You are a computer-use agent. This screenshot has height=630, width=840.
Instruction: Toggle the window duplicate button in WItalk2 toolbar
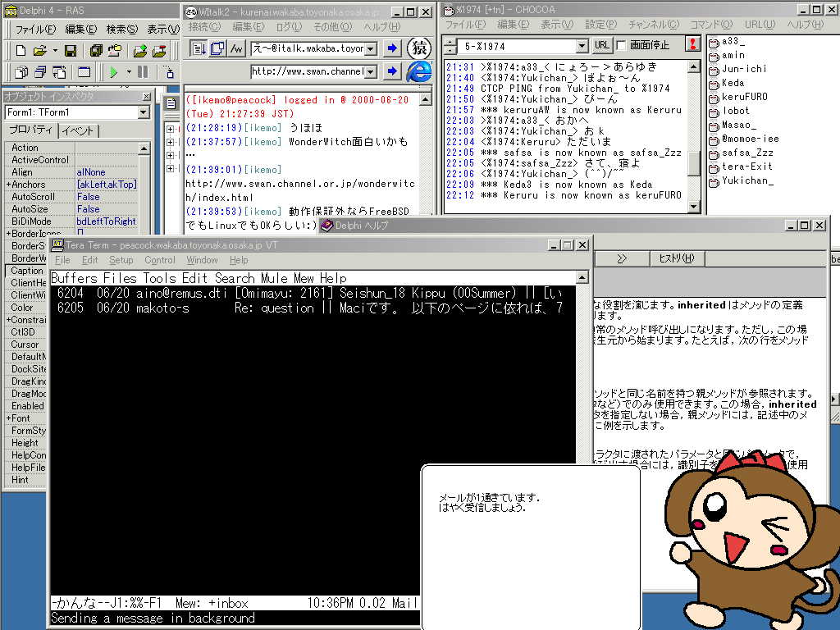pos(216,48)
